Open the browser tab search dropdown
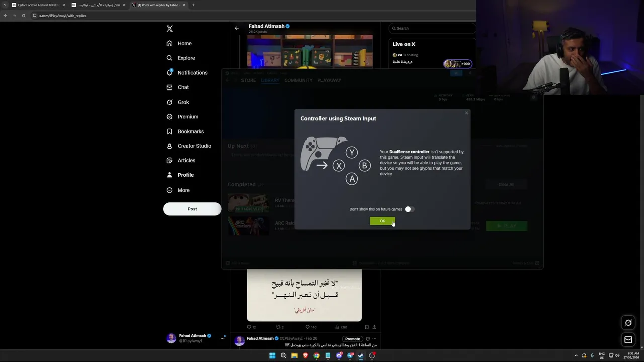Viewport: 644px width, 362px height. [x=5, y=5]
